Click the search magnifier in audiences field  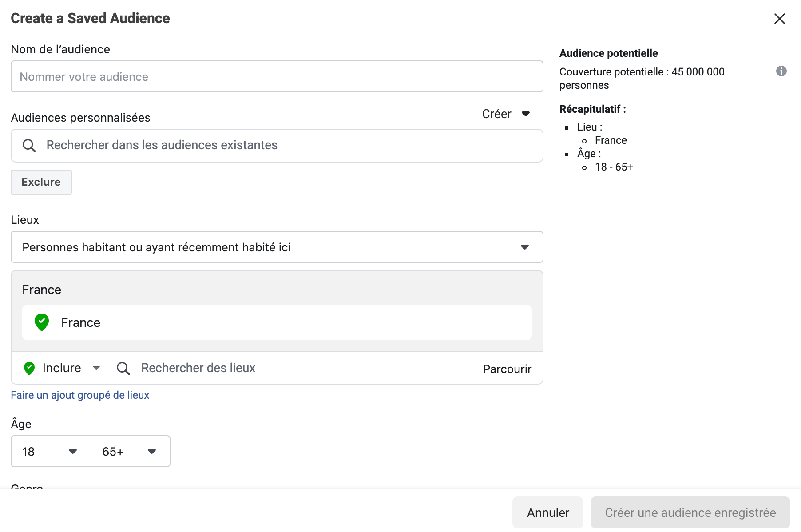29,145
